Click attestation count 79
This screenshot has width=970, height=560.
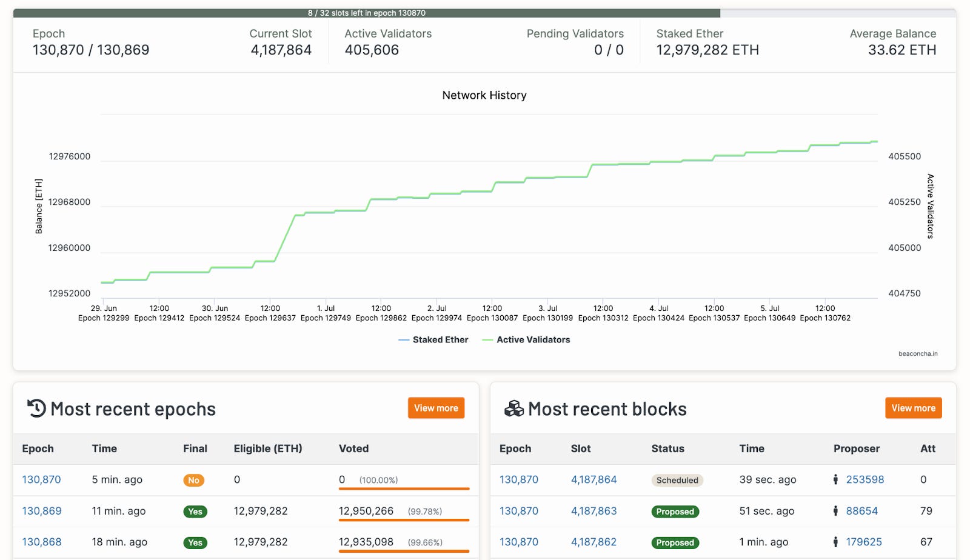point(926,511)
